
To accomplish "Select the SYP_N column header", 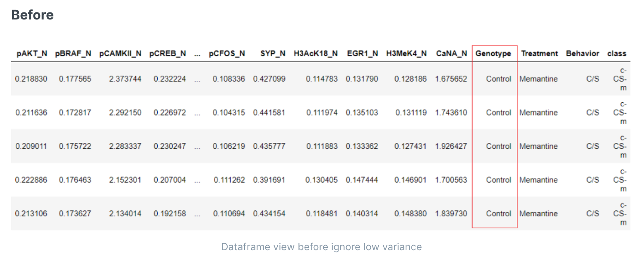I will click(273, 53).
